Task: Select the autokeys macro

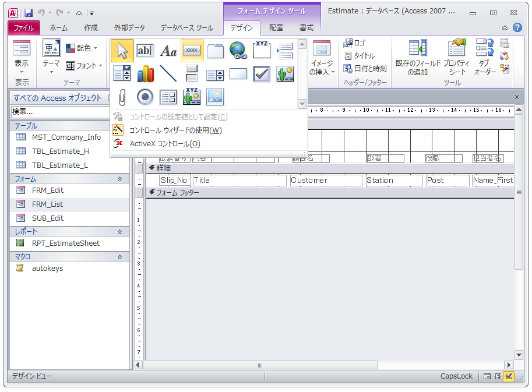Action: [48, 269]
